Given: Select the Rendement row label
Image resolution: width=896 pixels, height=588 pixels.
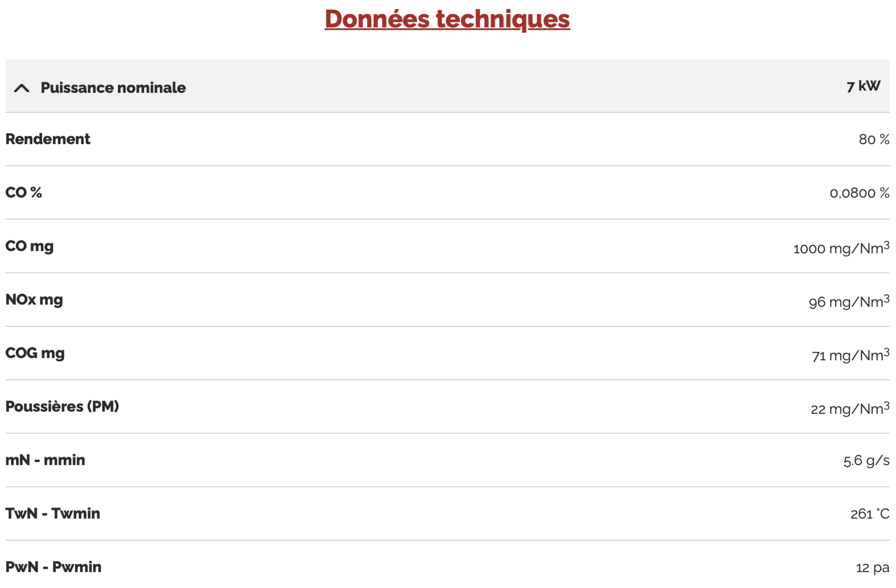Looking at the screenshot, I should [x=48, y=139].
